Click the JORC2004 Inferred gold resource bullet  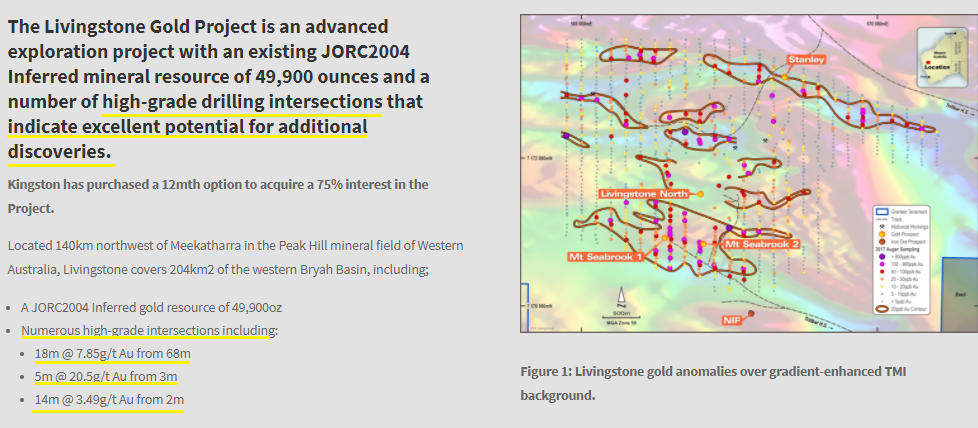[x=152, y=308]
